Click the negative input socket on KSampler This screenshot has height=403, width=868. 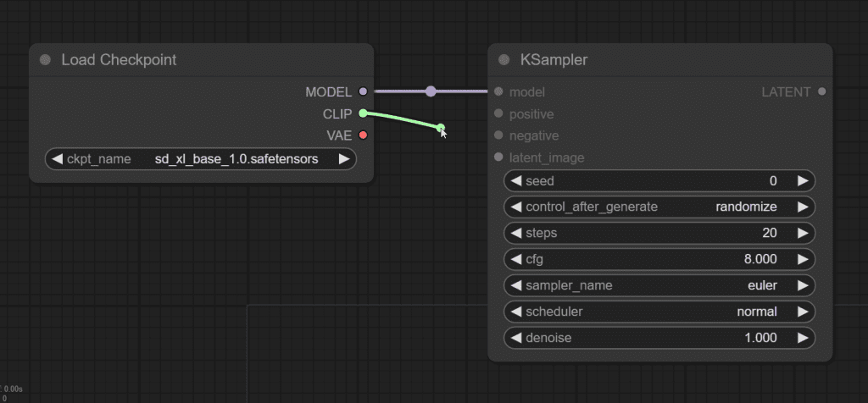[x=498, y=135]
